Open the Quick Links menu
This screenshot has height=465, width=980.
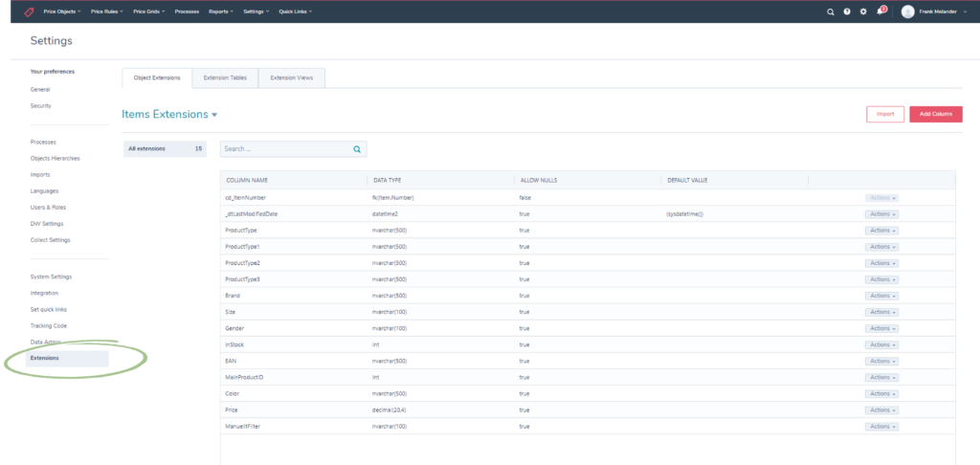[295, 11]
